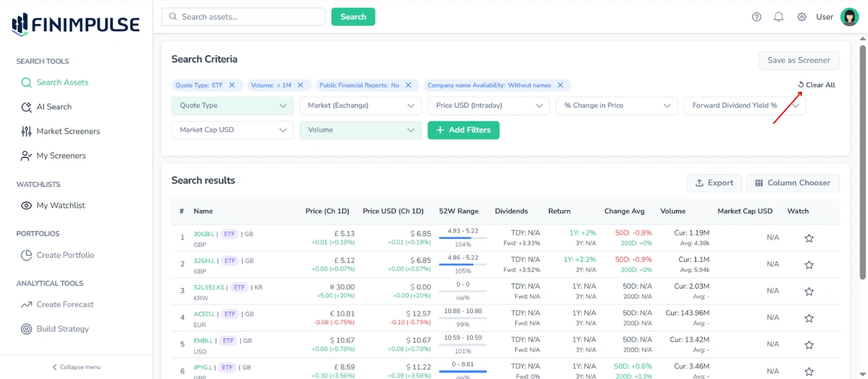Click the user avatar picture
The image size is (868, 379).
849,17
